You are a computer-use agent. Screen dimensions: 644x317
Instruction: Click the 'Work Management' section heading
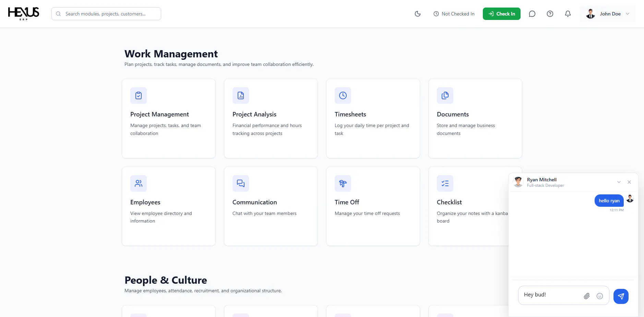click(x=171, y=54)
